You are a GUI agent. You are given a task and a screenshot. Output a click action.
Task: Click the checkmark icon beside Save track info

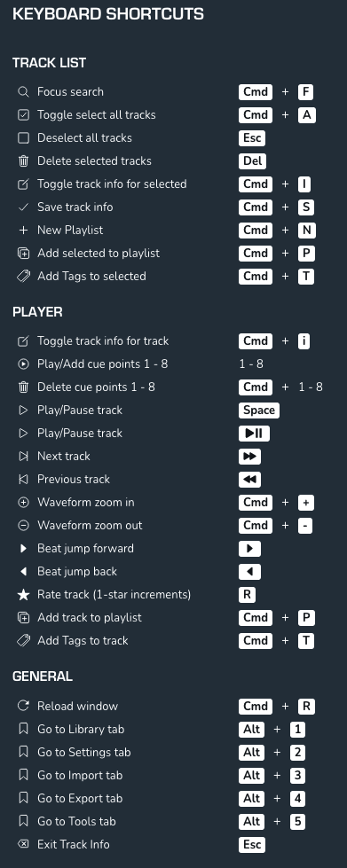point(23,207)
